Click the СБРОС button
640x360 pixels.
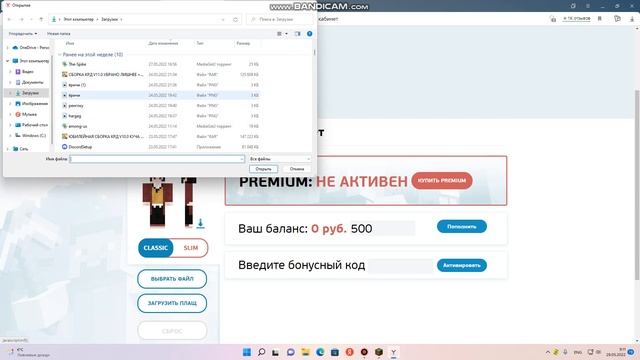click(x=172, y=331)
